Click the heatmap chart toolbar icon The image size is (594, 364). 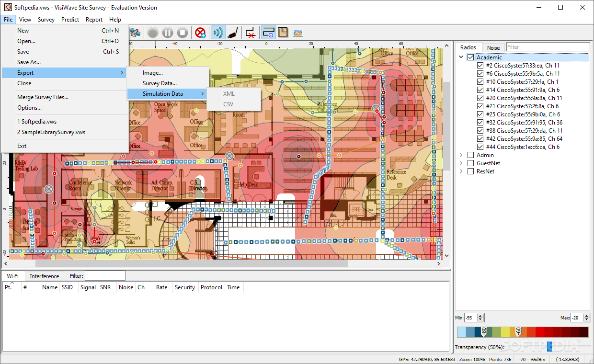point(298,33)
